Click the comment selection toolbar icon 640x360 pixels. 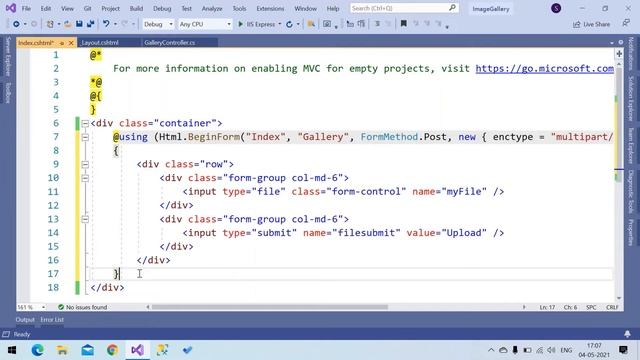click(x=378, y=24)
